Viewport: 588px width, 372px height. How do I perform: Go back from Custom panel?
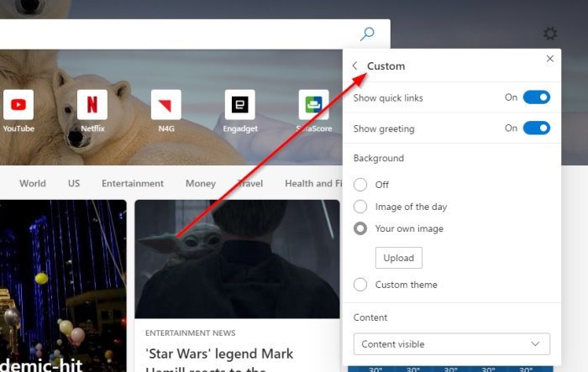coord(354,66)
